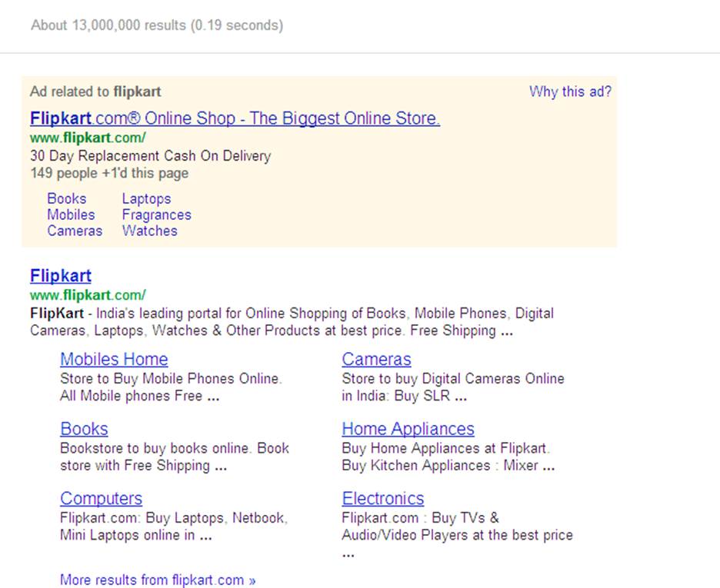Select Books sitelink inside the ad
The height and width of the screenshot is (588, 720).
67,198
